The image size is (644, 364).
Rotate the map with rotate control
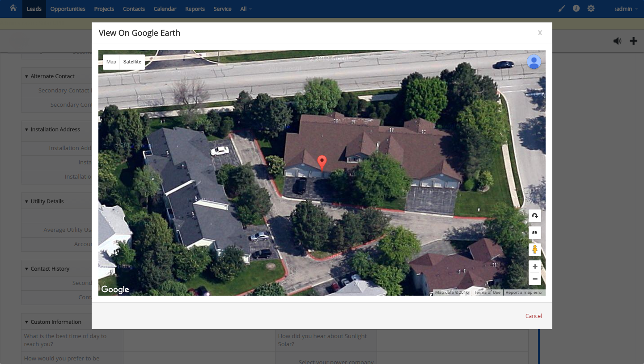pos(535,216)
